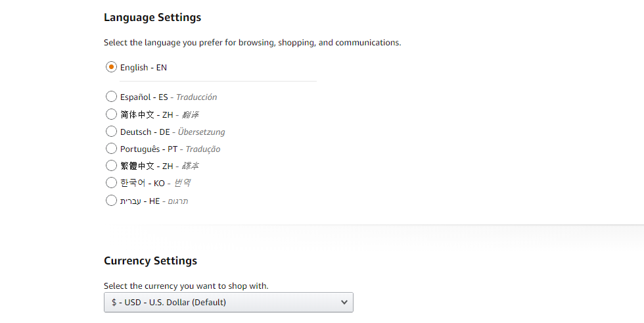Click the "Select the language you prefer" description
Screen dimensions: 644x323
coord(252,42)
